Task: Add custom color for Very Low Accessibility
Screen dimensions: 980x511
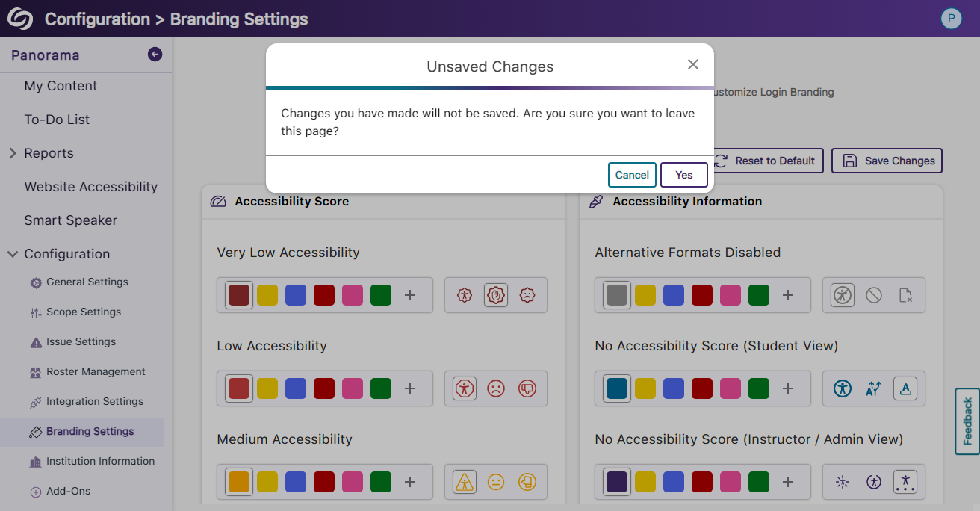Action: (x=410, y=295)
